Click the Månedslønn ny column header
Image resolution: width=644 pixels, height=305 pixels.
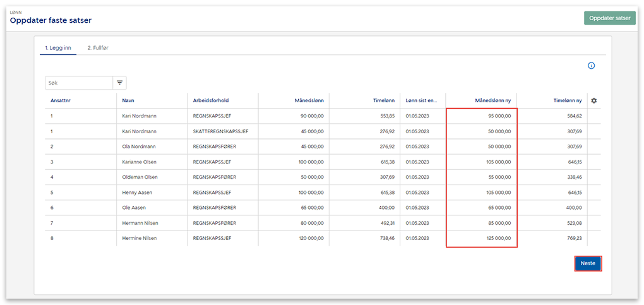[492, 101]
